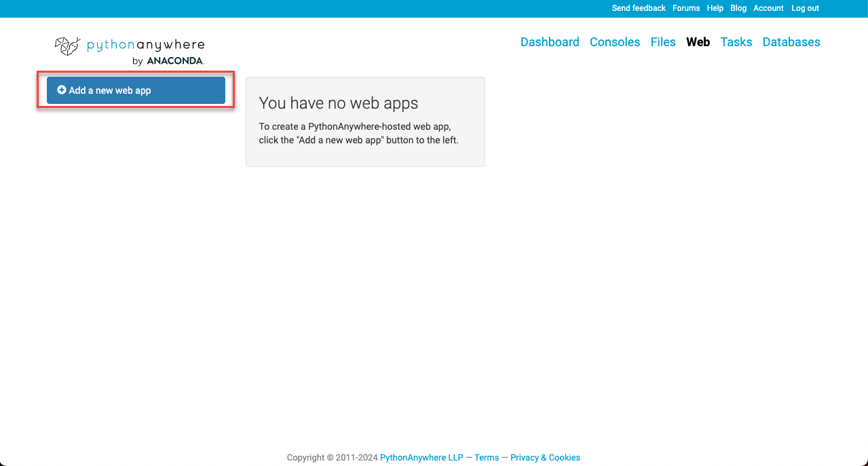Open the Help page

tap(715, 8)
